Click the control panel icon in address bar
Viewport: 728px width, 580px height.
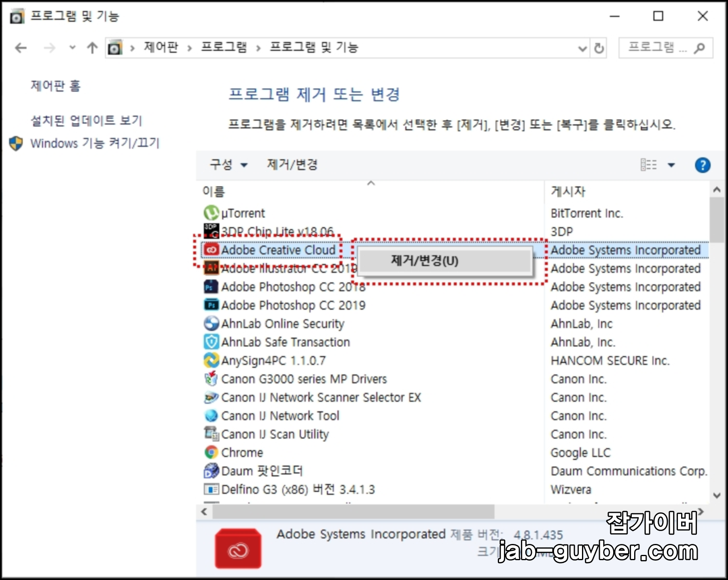[115, 48]
